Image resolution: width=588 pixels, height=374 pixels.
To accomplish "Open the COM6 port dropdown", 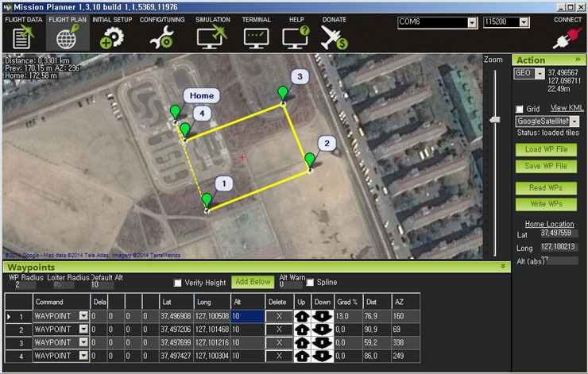I will click(472, 22).
